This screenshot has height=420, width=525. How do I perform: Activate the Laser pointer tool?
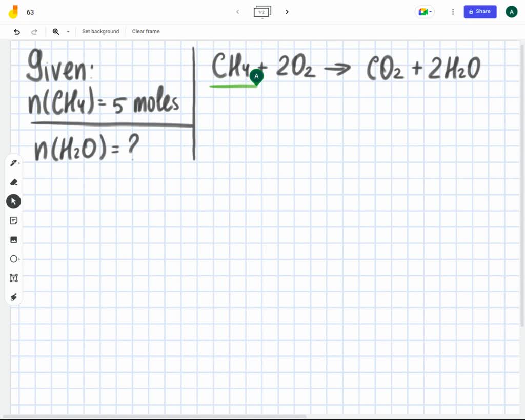click(13, 297)
